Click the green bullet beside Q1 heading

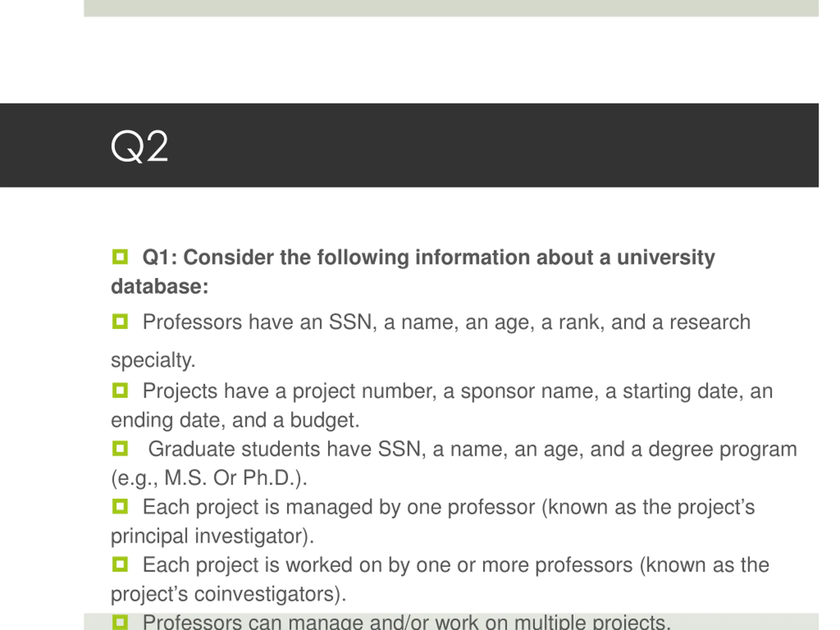click(120, 257)
